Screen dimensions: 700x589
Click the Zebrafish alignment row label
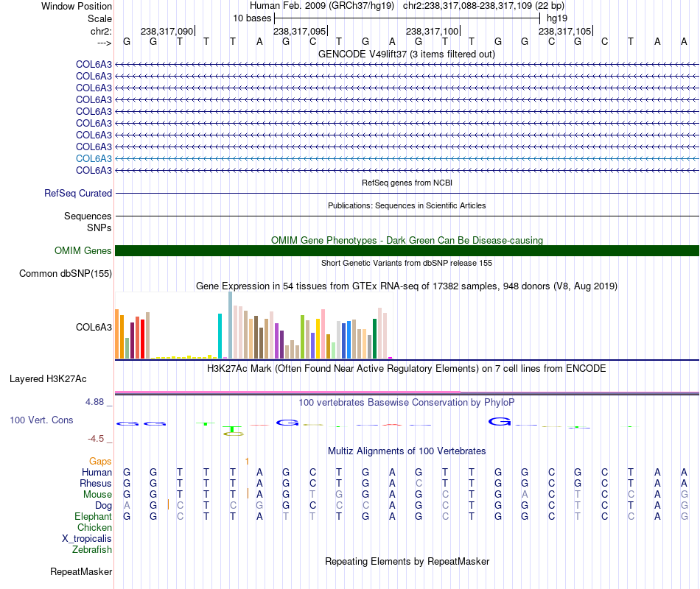point(92,549)
